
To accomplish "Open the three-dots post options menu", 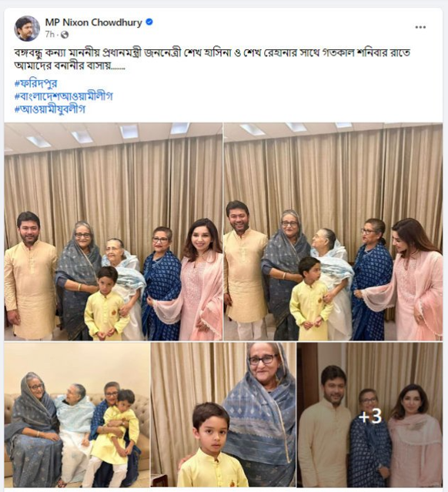I will click(x=420, y=27).
